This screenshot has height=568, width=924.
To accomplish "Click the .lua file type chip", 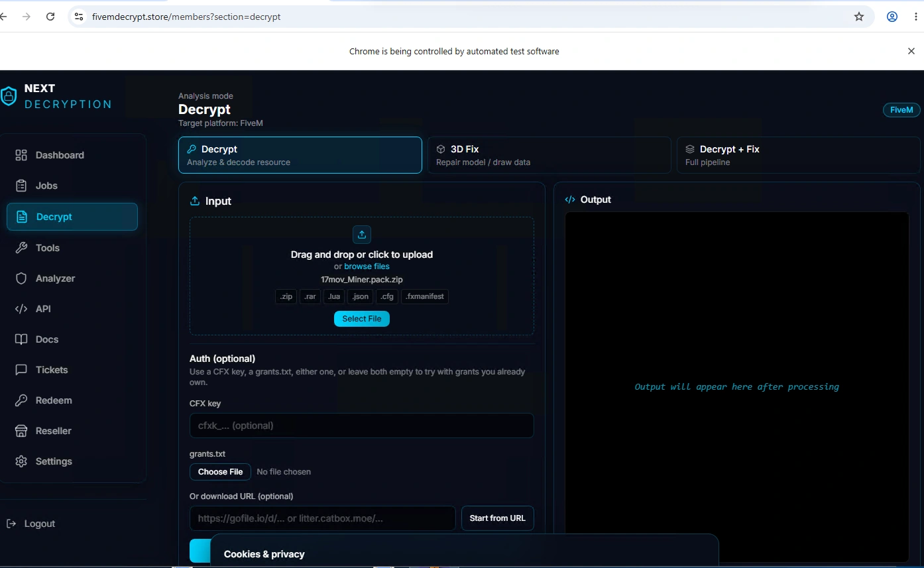I will point(334,296).
